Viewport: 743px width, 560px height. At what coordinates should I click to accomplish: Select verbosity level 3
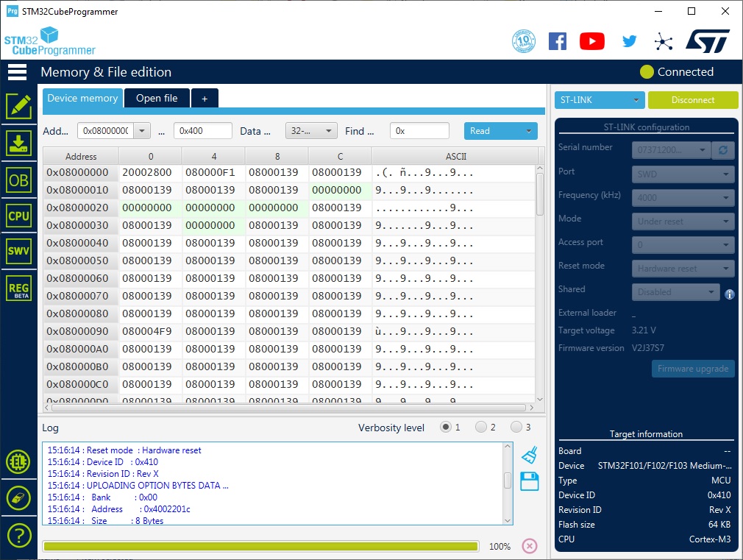(x=516, y=428)
